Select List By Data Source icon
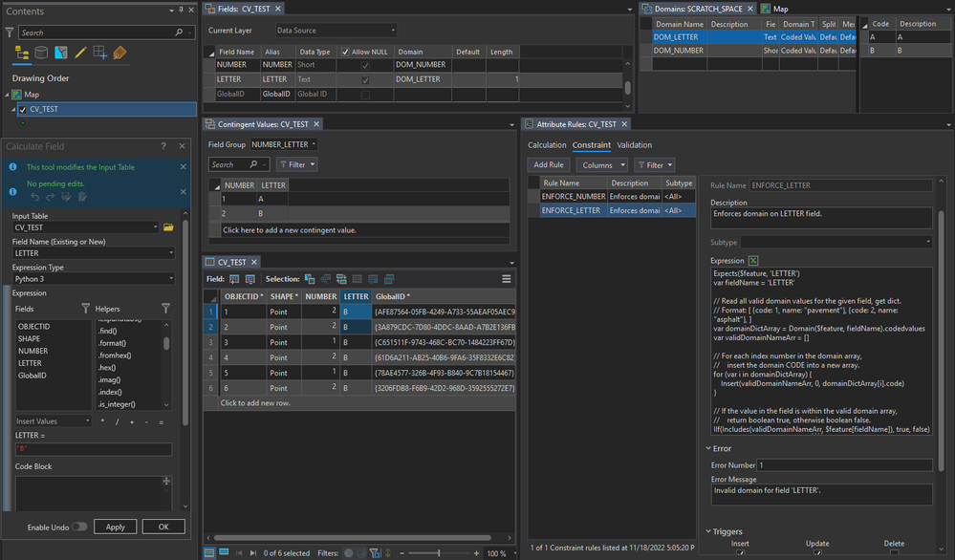955x560 pixels. pyautogui.click(x=41, y=53)
